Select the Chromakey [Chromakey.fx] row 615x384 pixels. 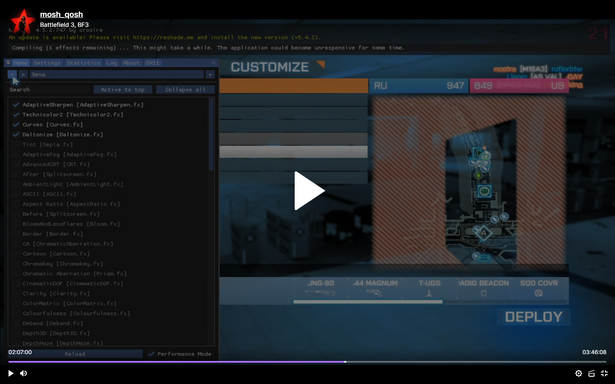63,264
